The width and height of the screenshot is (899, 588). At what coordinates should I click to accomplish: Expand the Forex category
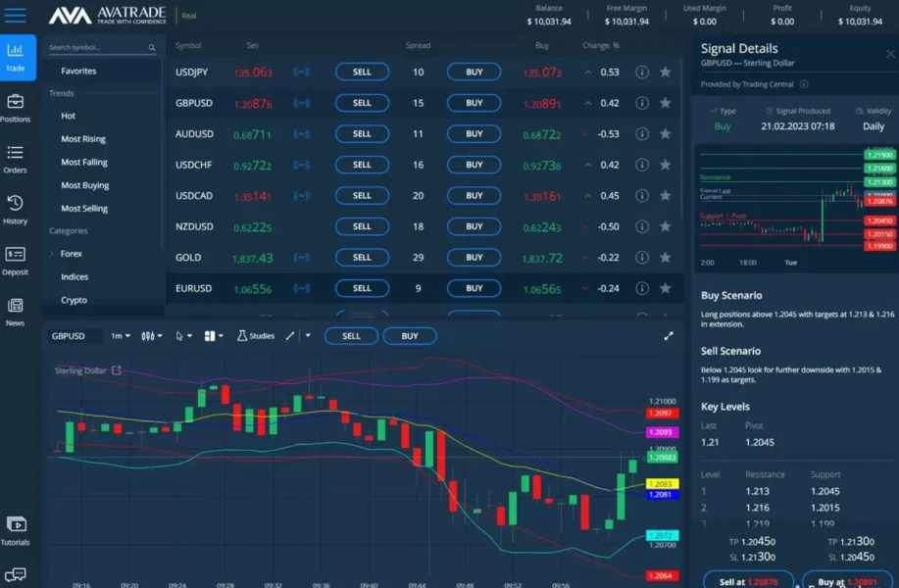pyautogui.click(x=52, y=253)
